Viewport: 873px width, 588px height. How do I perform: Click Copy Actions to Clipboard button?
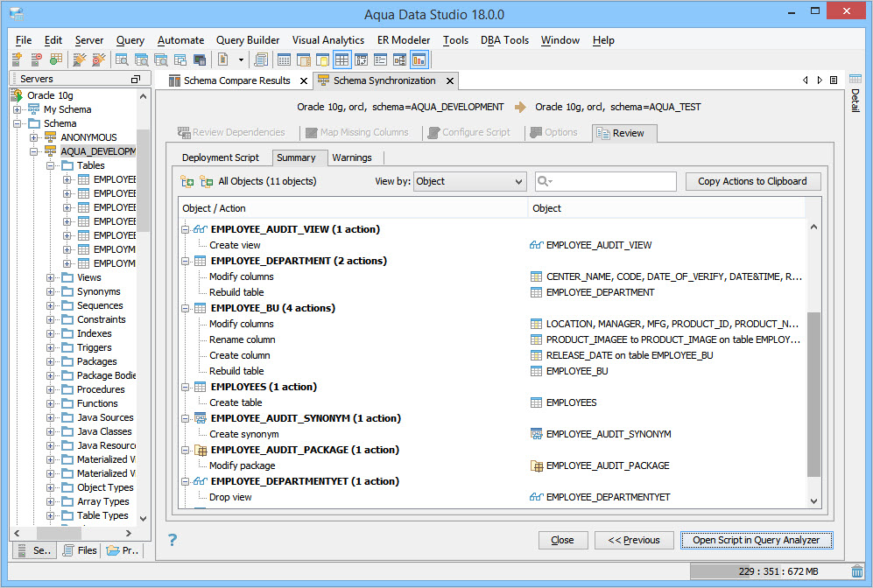[752, 181]
